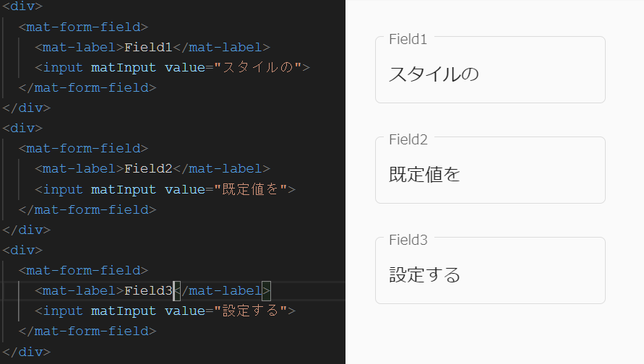Viewport: 644px width, 364px height.
Task: Click the value string "スタイルの" in code
Action: point(258,67)
